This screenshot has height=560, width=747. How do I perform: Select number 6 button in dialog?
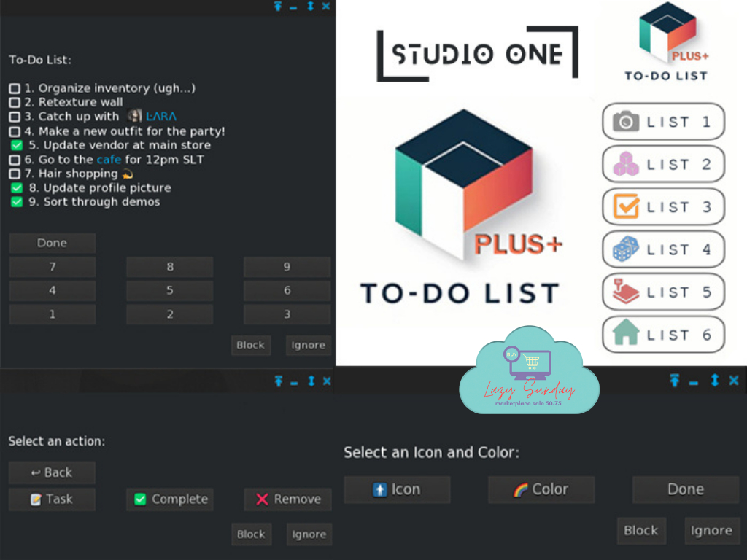click(x=287, y=290)
